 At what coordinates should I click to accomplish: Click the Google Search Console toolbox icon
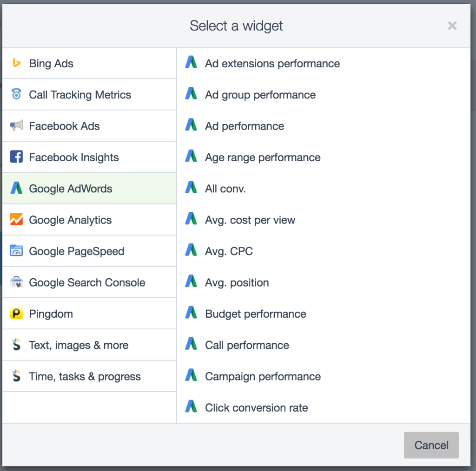pos(16,282)
